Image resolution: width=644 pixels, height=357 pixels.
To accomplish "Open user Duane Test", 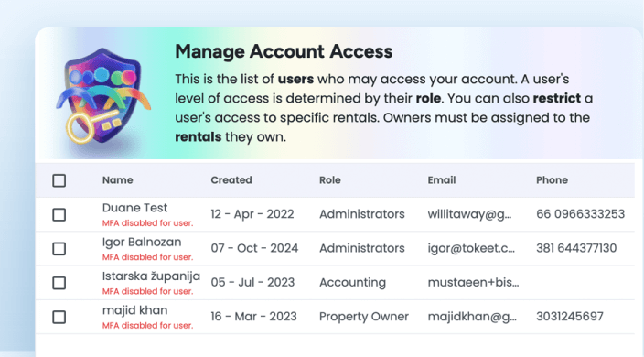I will (x=134, y=208).
